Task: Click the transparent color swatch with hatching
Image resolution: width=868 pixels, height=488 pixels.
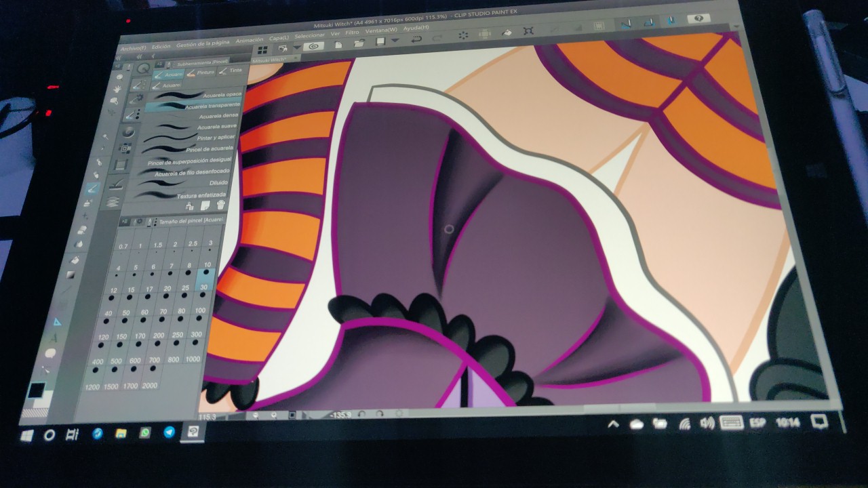Action: [35, 413]
